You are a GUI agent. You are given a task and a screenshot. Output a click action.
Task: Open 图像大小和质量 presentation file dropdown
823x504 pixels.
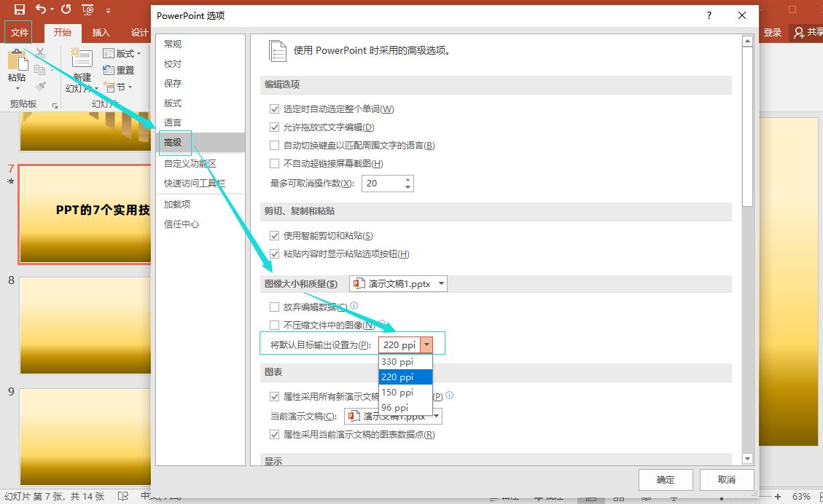(398, 284)
